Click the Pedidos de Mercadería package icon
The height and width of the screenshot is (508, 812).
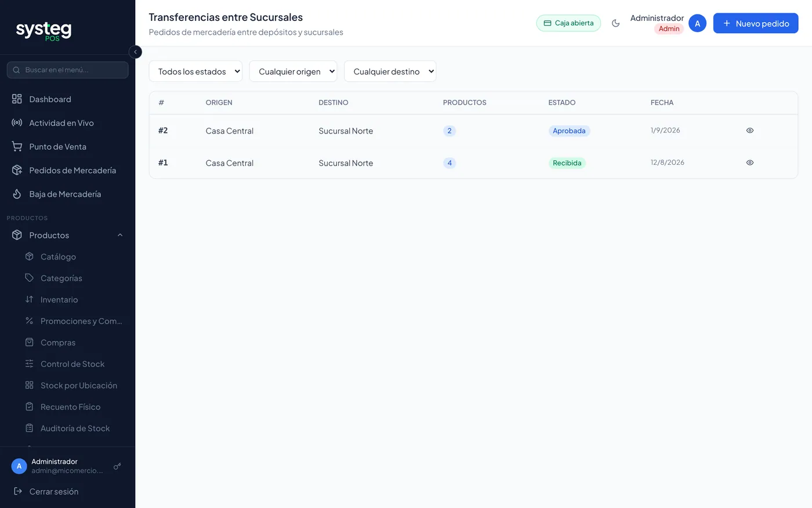pos(17,171)
